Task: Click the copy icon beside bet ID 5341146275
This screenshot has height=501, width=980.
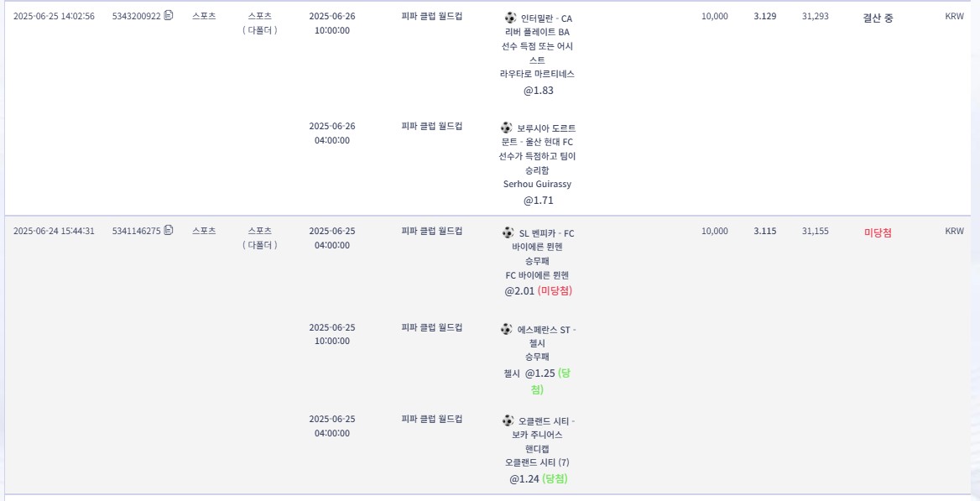Action: pyautogui.click(x=169, y=230)
